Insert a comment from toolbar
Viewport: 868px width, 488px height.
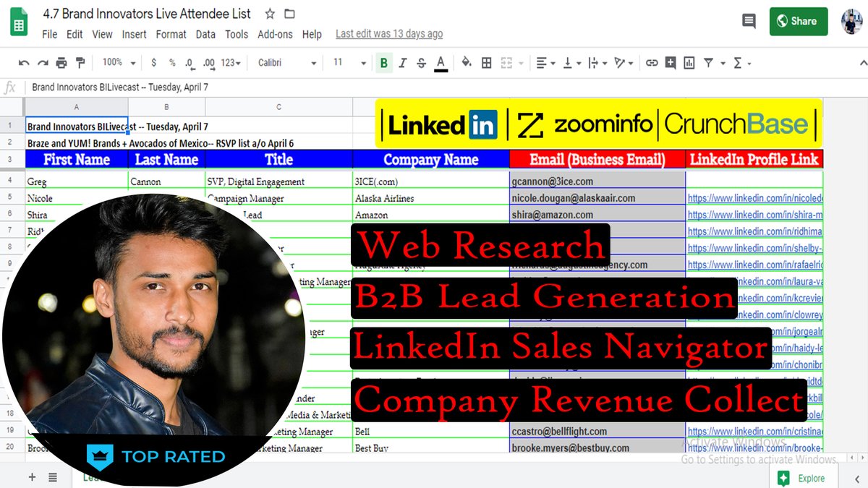671,63
